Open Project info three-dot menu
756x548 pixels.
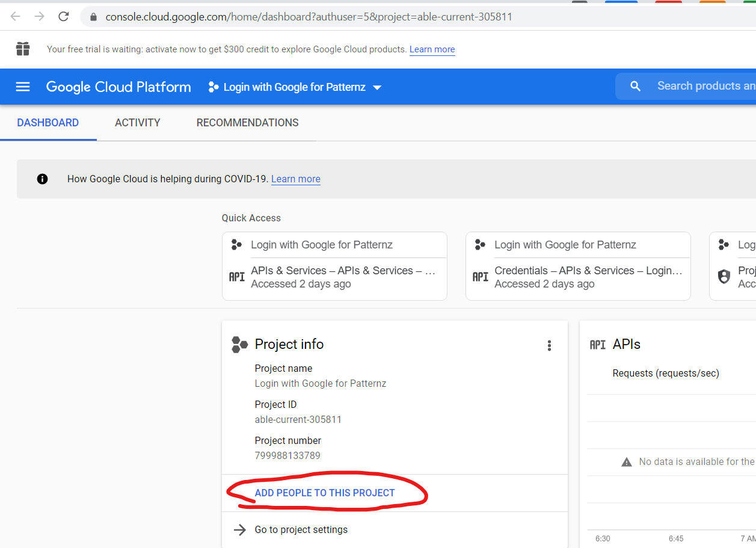pyautogui.click(x=549, y=345)
